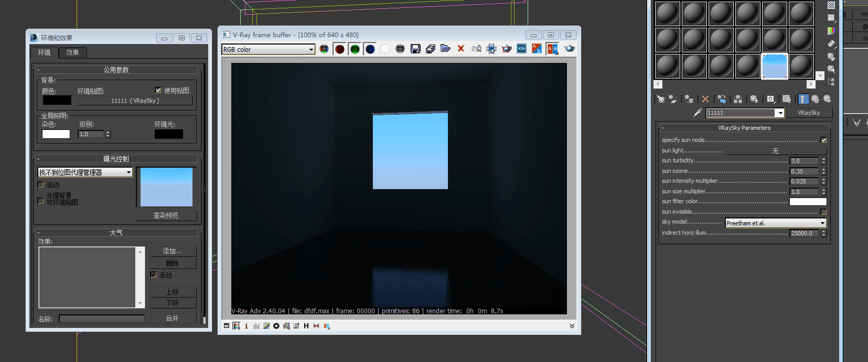Toggle the red channel display button
This screenshot has height=362, width=868.
(x=340, y=49)
